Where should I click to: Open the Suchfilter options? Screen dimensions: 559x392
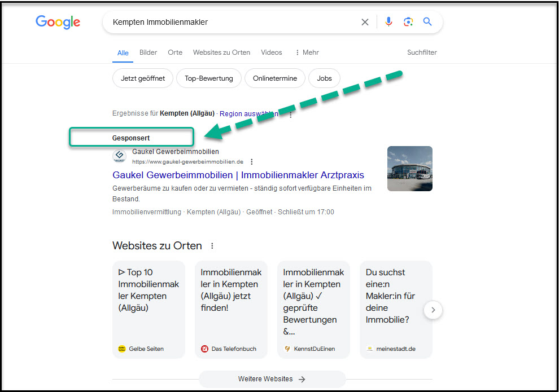(x=422, y=52)
